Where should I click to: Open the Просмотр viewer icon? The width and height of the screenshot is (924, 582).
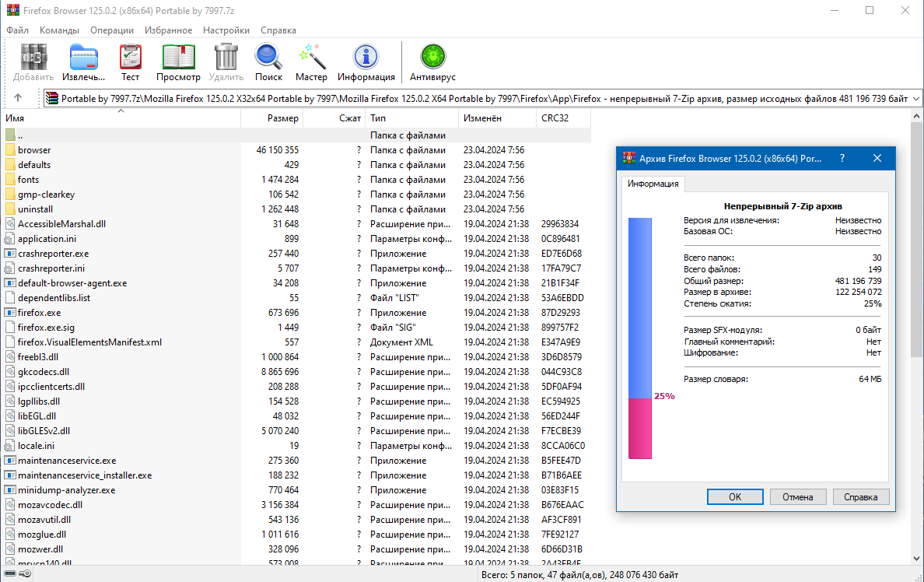click(x=179, y=58)
